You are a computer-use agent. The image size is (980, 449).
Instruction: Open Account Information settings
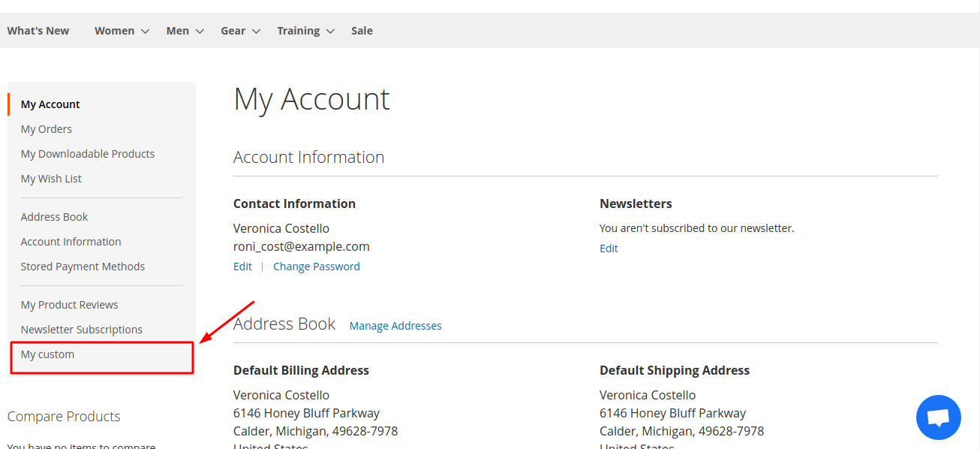71,241
